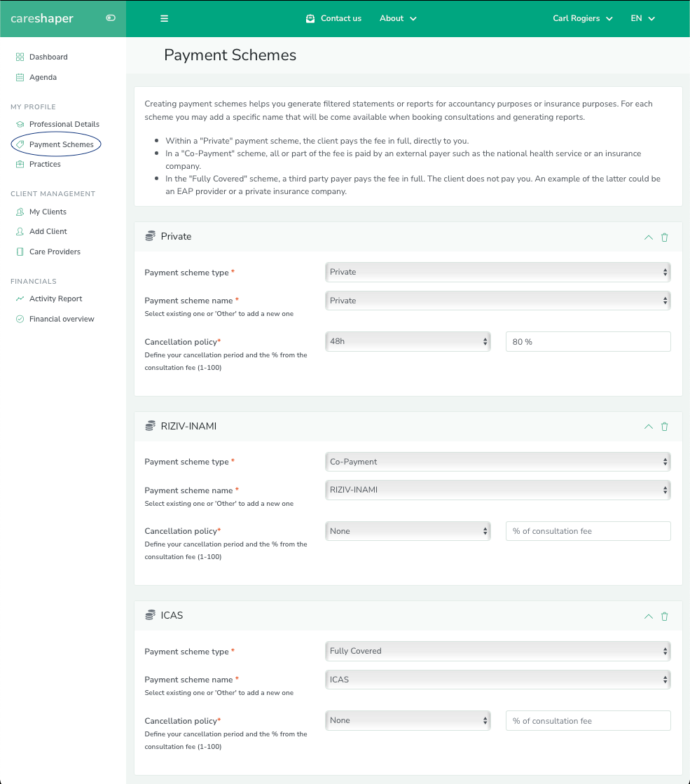The height and width of the screenshot is (784, 690).
Task: Open the Co-Payment scheme type dropdown
Action: [497, 462]
